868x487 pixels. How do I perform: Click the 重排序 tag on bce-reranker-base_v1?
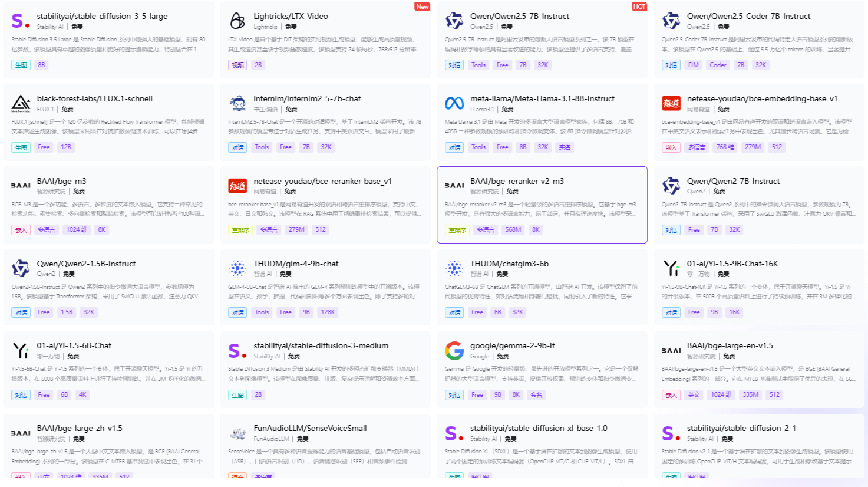[x=240, y=230]
